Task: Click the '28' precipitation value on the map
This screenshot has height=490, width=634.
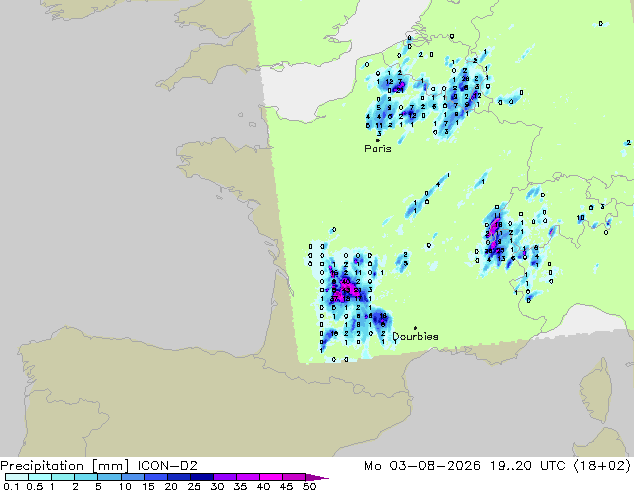Action: click(465, 79)
